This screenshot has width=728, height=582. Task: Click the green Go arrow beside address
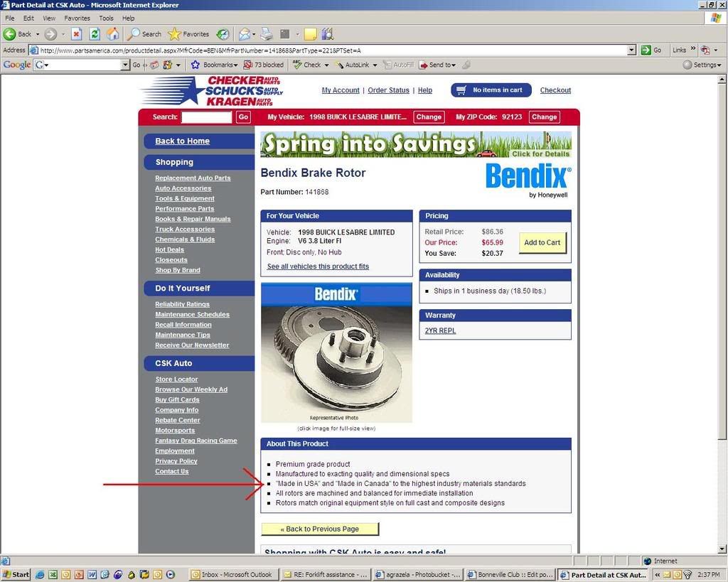646,50
